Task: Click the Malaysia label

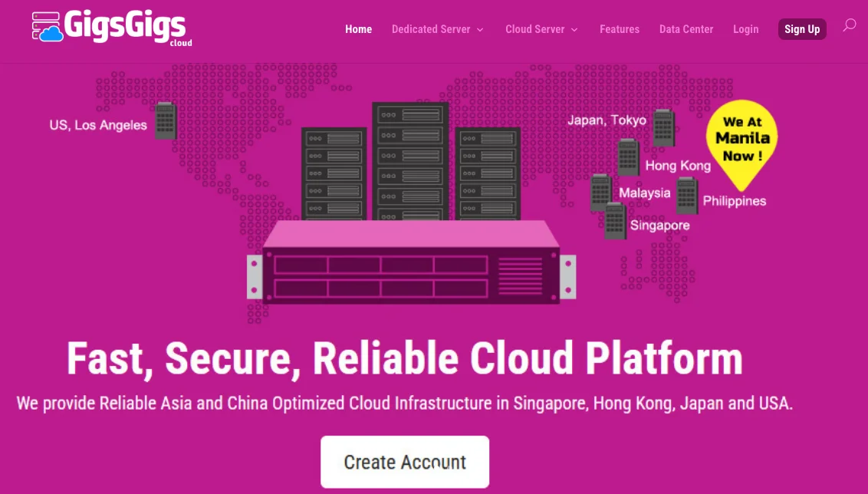Action: pyautogui.click(x=644, y=193)
